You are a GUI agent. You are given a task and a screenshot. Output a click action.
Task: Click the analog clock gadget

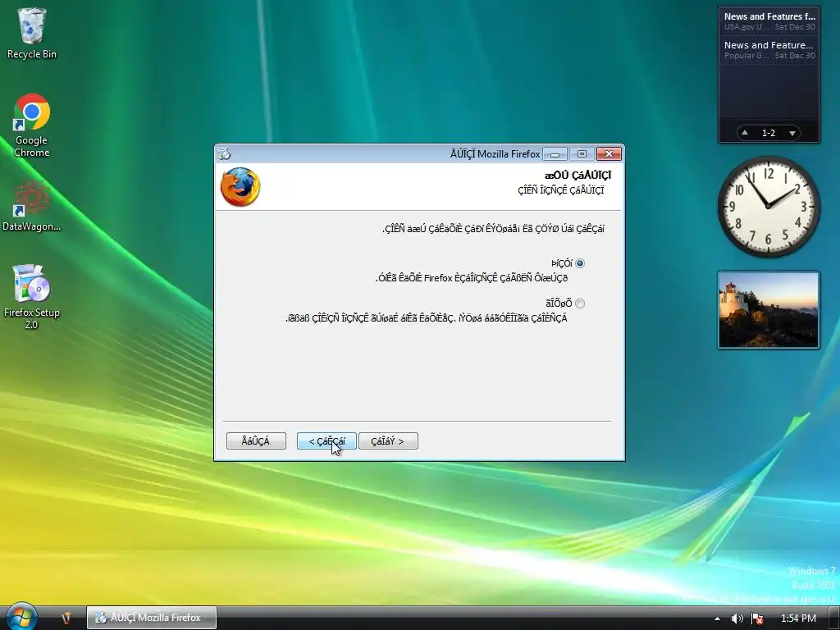(768, 206)
